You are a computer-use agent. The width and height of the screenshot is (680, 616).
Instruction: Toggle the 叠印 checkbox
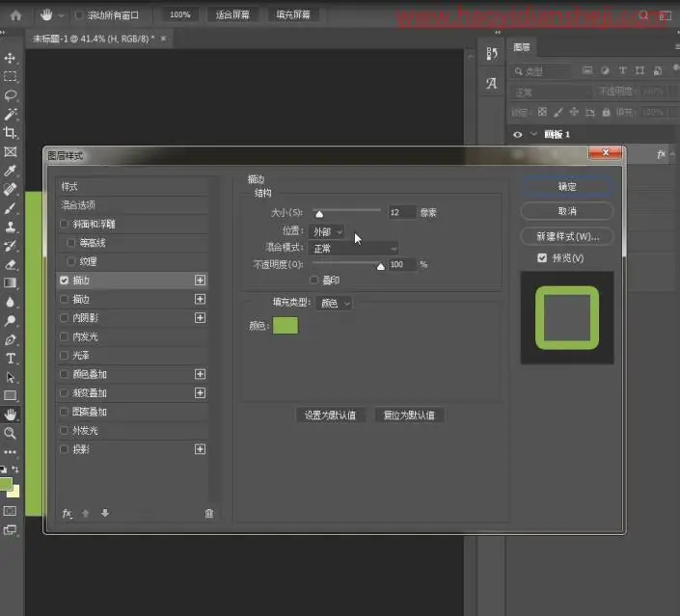click(x=314, y=280)
